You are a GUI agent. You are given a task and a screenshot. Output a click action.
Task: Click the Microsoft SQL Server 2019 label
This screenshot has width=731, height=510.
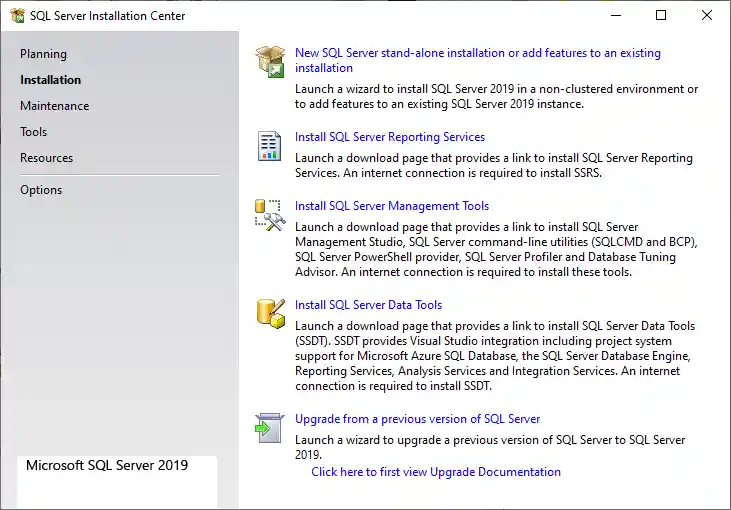107,465
